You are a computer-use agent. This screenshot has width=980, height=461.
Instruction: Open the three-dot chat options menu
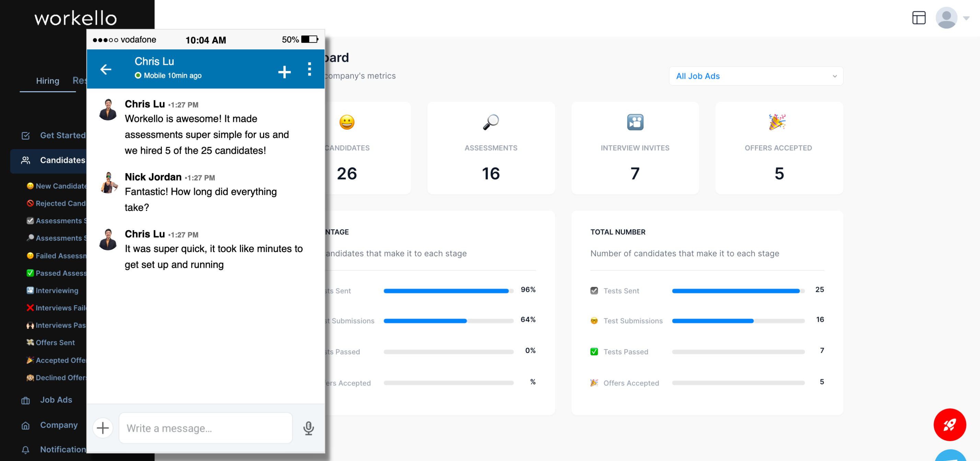pyautogui.click(x=310, y=69)
